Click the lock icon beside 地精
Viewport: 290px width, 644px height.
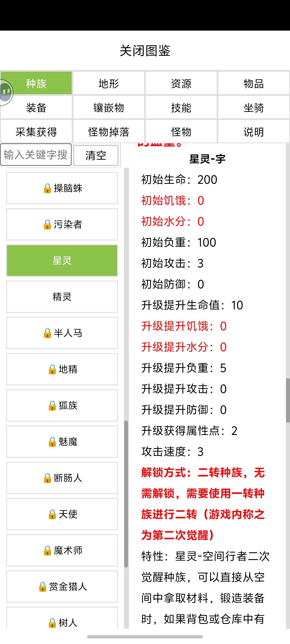coord(52,369)
